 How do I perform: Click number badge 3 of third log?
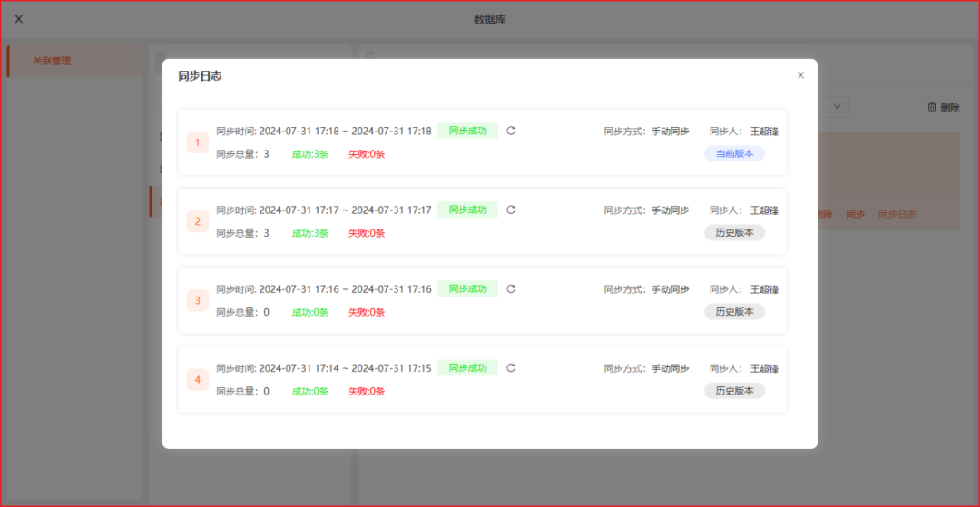point(198,300)
